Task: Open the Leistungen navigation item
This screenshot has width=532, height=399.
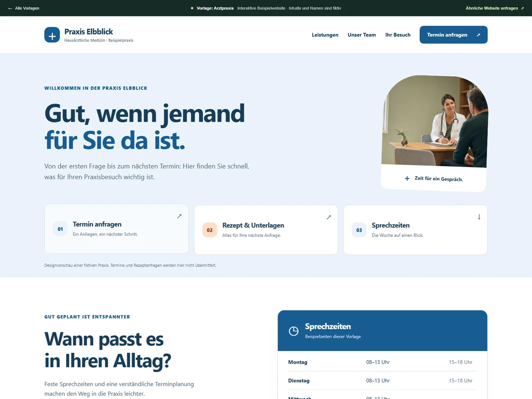Action: tap(325, 35)
